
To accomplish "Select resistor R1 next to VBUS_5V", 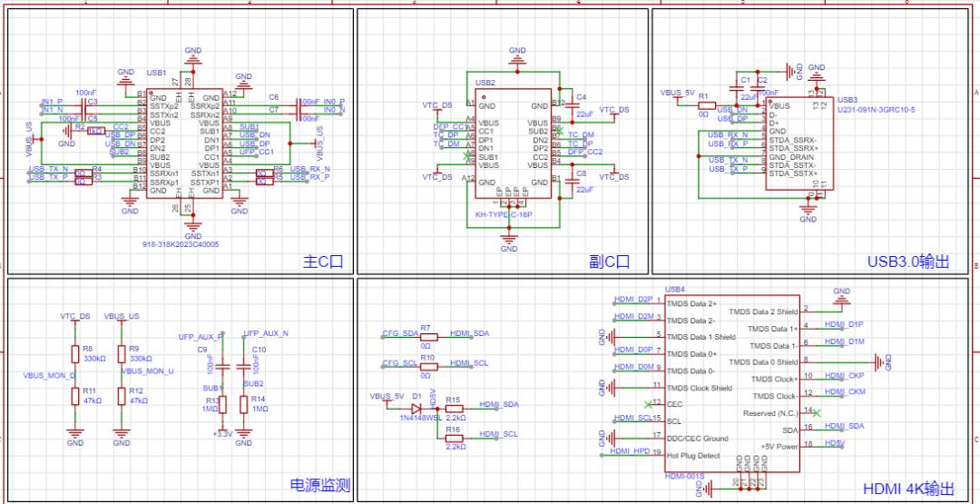I will click(704, 105).
